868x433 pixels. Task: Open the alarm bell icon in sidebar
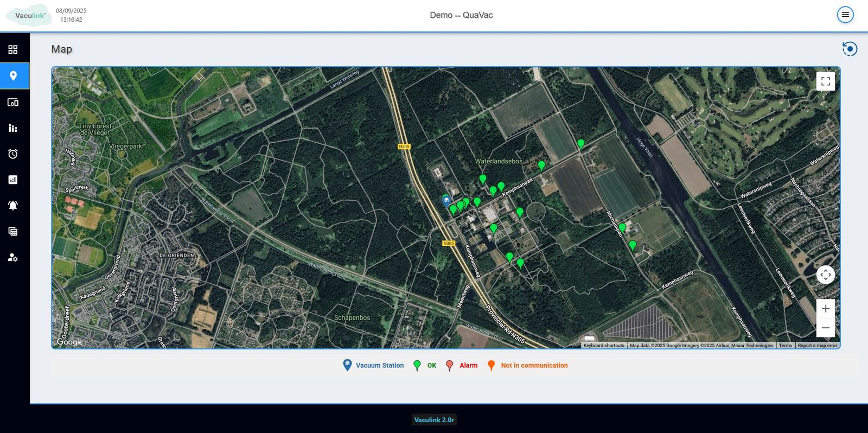(x=13, y=206)
